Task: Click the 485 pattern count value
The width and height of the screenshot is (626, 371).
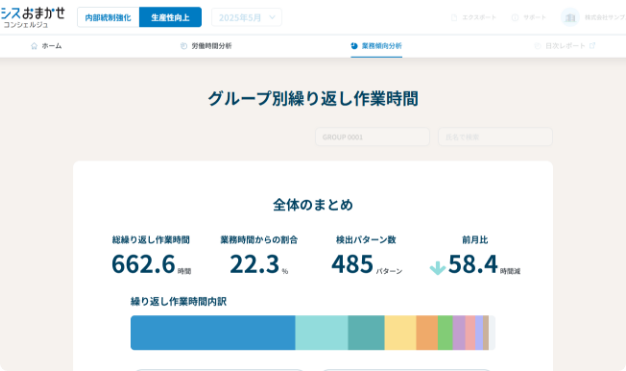Action: tap(352, 264)
